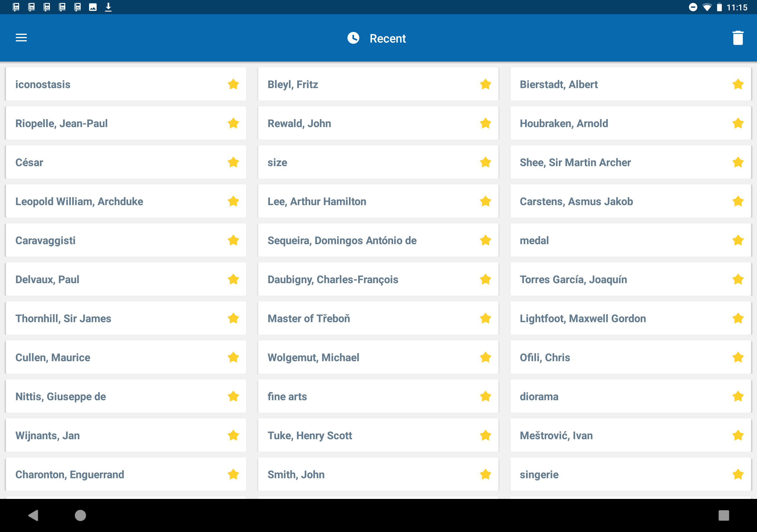
Task: Click the singerie star icon
Action: coord(738,474)
